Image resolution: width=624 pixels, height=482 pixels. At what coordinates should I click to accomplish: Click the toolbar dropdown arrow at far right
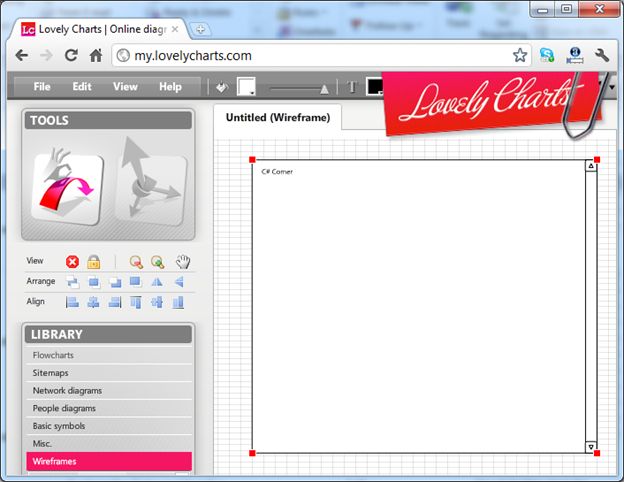coord(612,86)
